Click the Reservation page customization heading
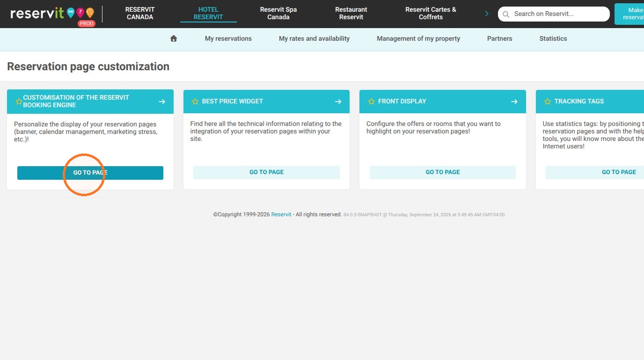644x360 pixels. click(88, 66)
